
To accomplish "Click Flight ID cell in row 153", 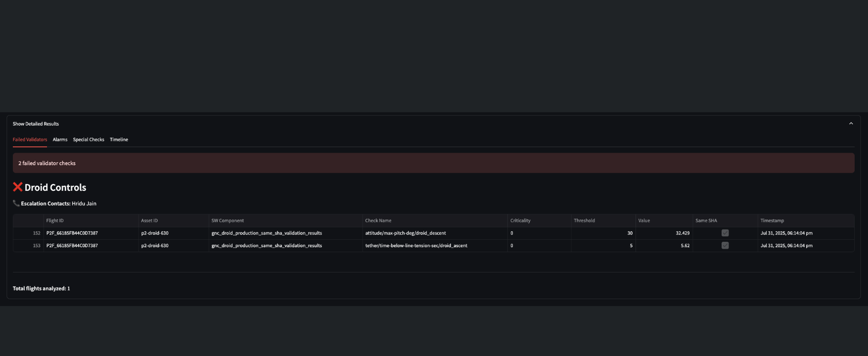I will (91, 245).
